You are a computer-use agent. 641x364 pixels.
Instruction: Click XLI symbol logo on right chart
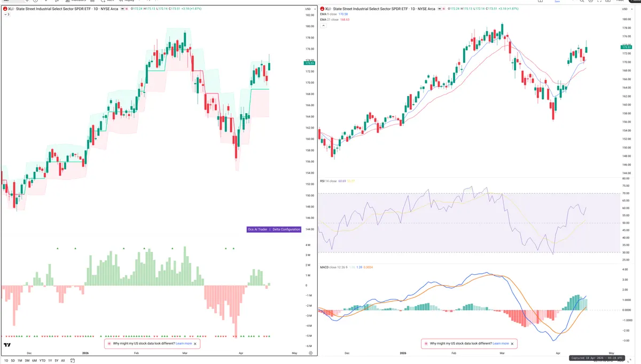[x=321, y=9]
